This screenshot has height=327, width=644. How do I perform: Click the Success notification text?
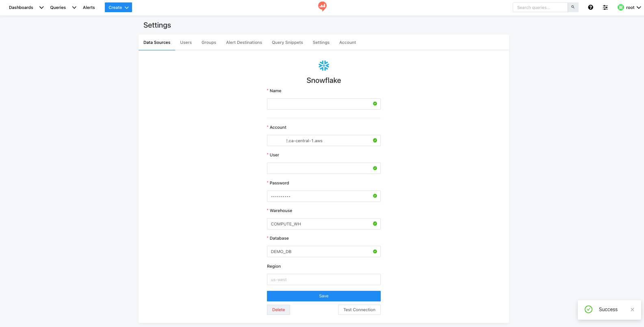608,310
